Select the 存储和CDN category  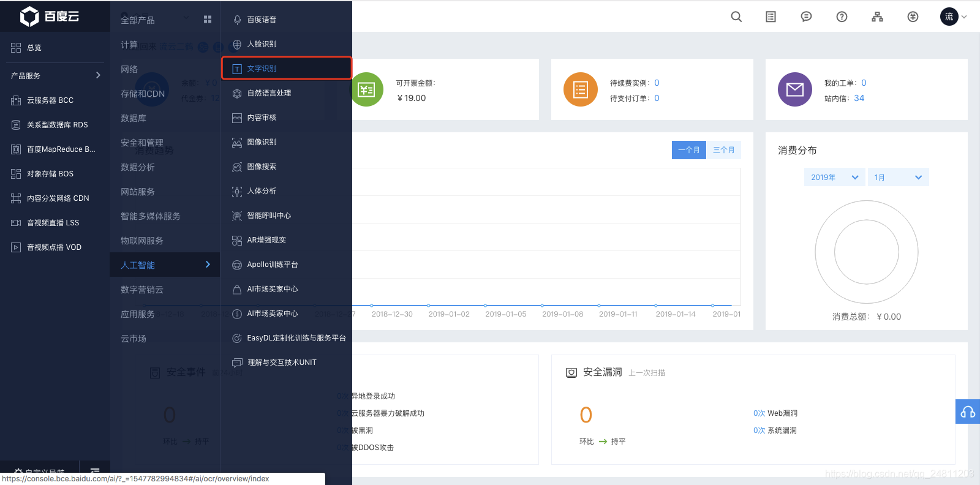coord(165,94)
